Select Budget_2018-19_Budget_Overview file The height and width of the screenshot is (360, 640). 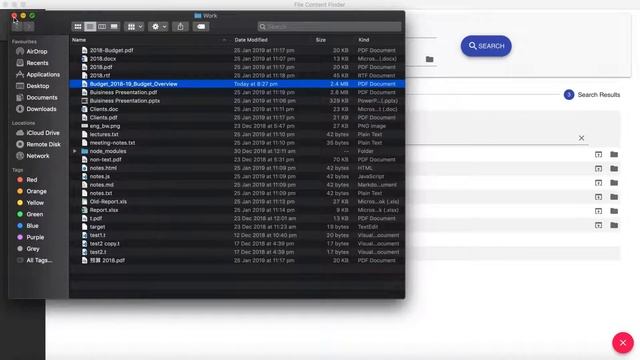pos(237,84)
